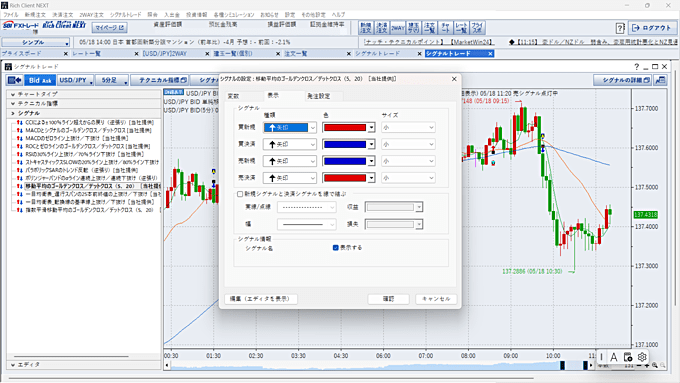Switch to the 発注設定 tab in dialog
Image resolution: width=680 pixels, height=383 pixels.
[x=319, y=96]
